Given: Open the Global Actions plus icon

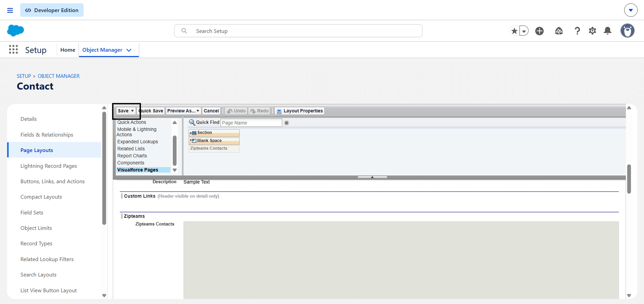Looking at the screenshot, I should tap(539, 31).
